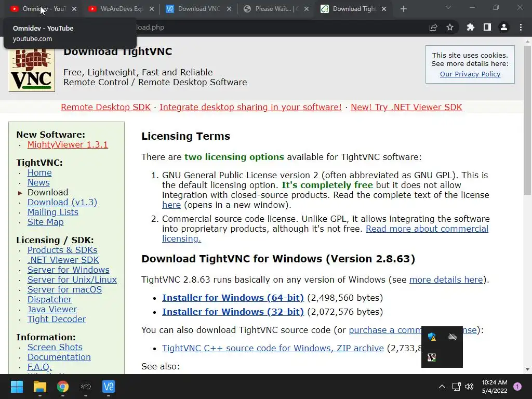
Task: Click the page vertical scrollbar thumb
Action: 527,120
